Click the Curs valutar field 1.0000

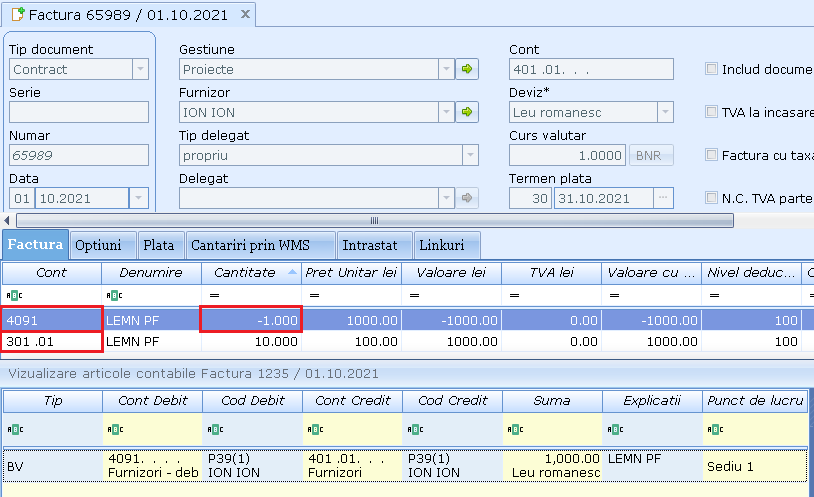click(x=567, y=155)
